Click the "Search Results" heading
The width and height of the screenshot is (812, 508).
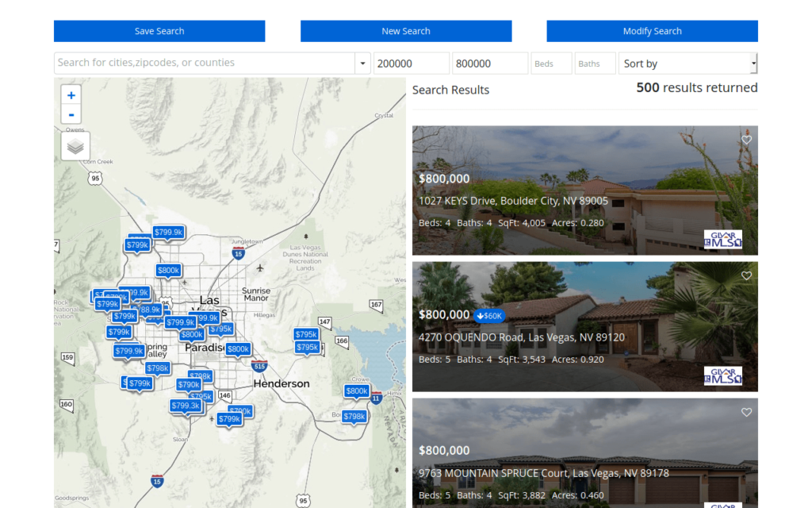click(x=450, y=90)
